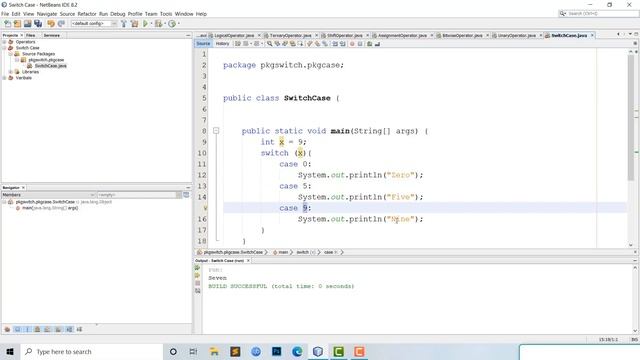Switch to NetBeans cube icon on taskbar
Image resolution: width=640 pixels, height=360 pixels.
pyautogui.click(x=318, y=351)
